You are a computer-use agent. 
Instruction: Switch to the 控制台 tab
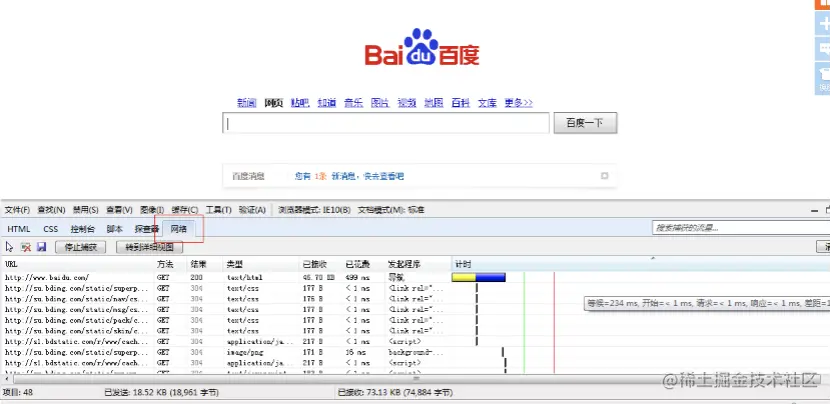(83, 229)
